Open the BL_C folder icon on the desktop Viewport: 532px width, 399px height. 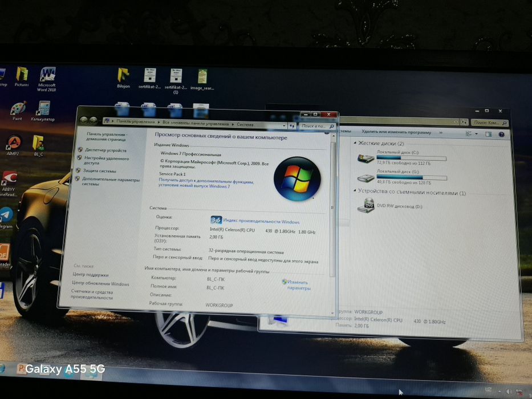[38, 145]
